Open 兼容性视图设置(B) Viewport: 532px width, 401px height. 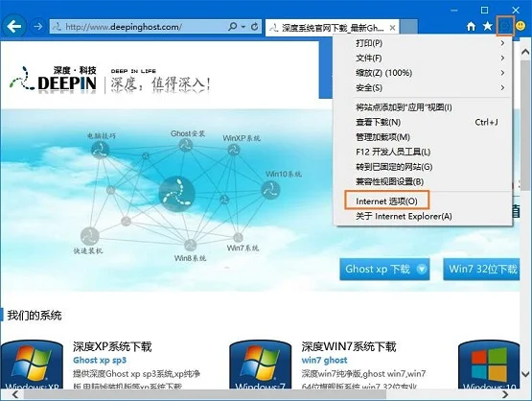pyautogui.click(x=423, y=181)
